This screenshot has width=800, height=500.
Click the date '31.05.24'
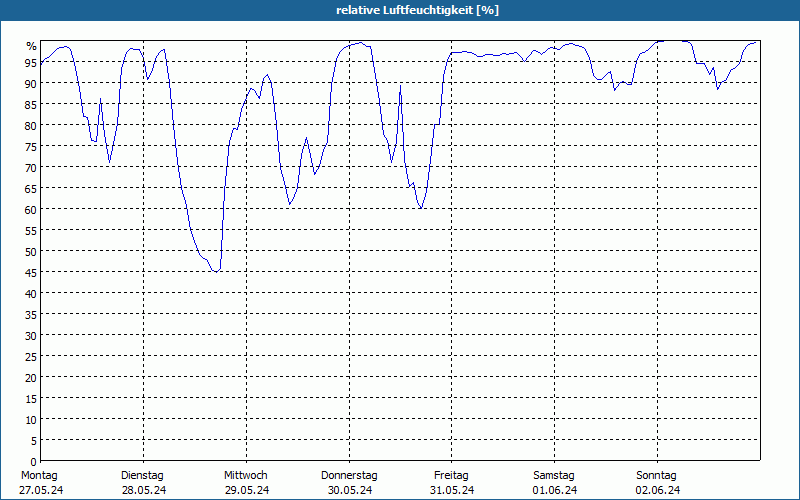452,490
